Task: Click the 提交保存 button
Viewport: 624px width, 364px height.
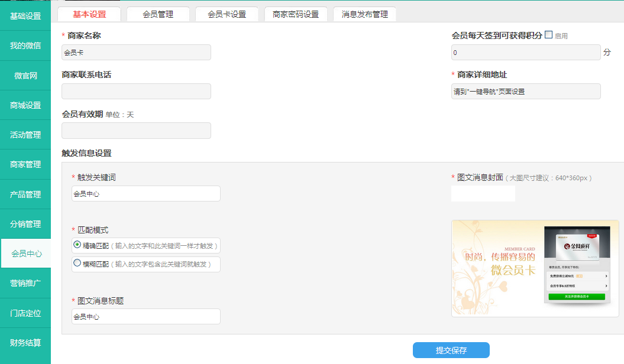Action: [x=451, y=350]
